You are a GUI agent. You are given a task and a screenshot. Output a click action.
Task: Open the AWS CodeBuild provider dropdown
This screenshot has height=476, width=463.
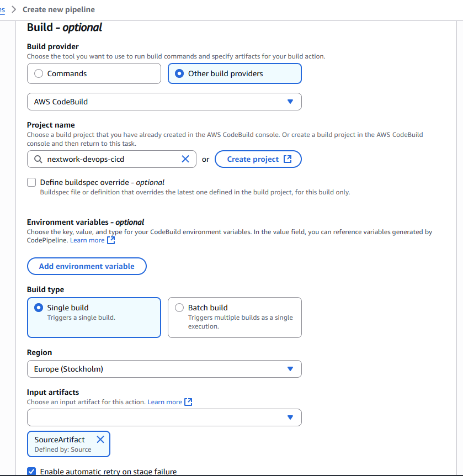click(164, 102)
